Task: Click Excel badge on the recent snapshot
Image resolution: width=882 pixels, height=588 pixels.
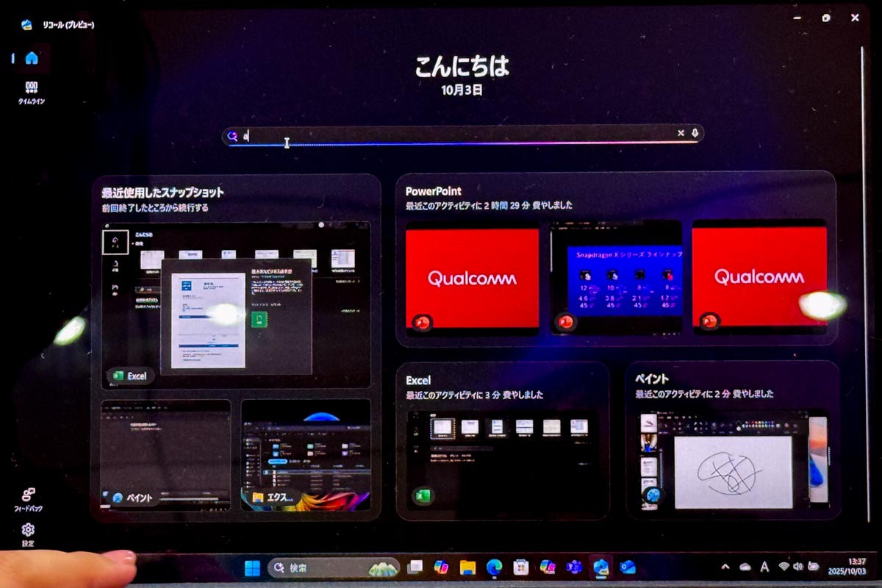Action: coord(130,376)
